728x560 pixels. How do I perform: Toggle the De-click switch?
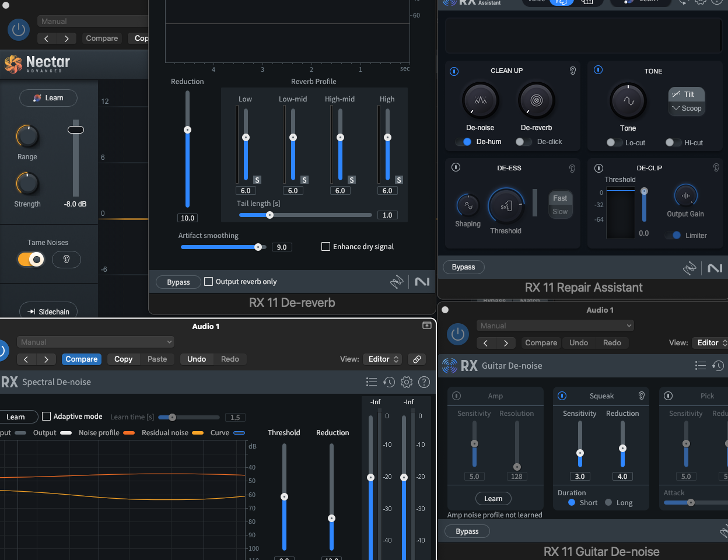click(523, 142)
